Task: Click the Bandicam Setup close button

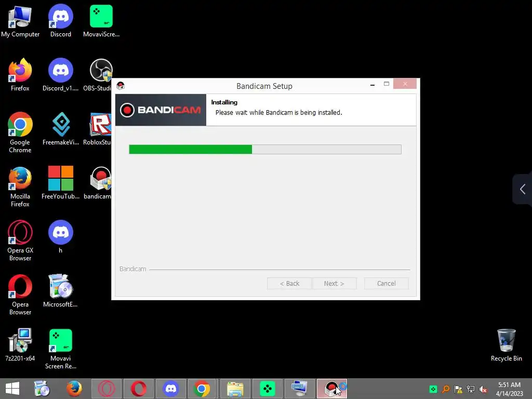Action: (x=405, y=84)
